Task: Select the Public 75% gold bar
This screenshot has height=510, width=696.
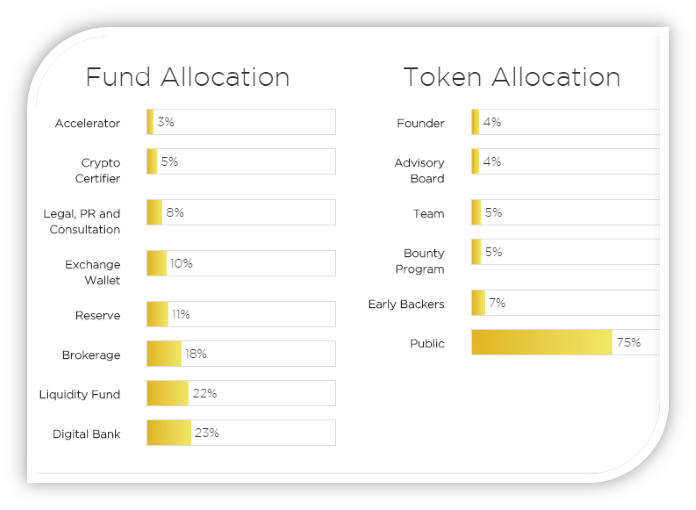Action: [542, 342]
